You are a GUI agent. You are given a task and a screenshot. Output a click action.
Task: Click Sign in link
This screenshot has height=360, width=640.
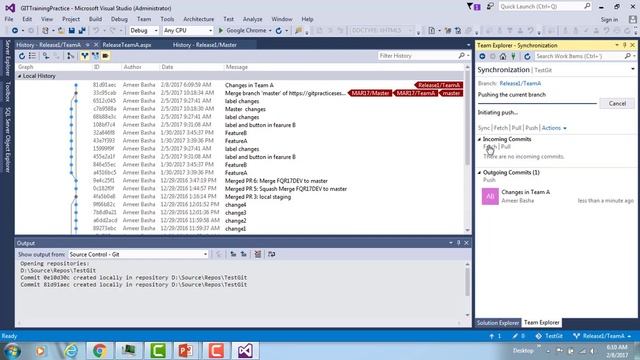pos(609,20)
